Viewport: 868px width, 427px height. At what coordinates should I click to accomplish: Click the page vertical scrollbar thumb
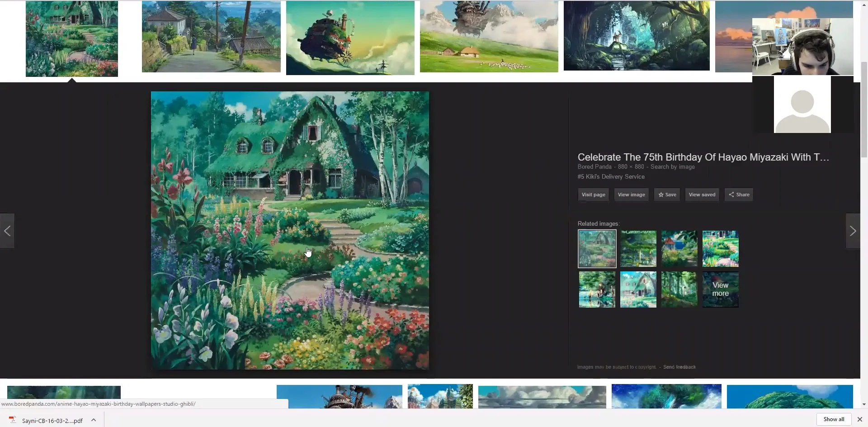(x=864, y=109)
